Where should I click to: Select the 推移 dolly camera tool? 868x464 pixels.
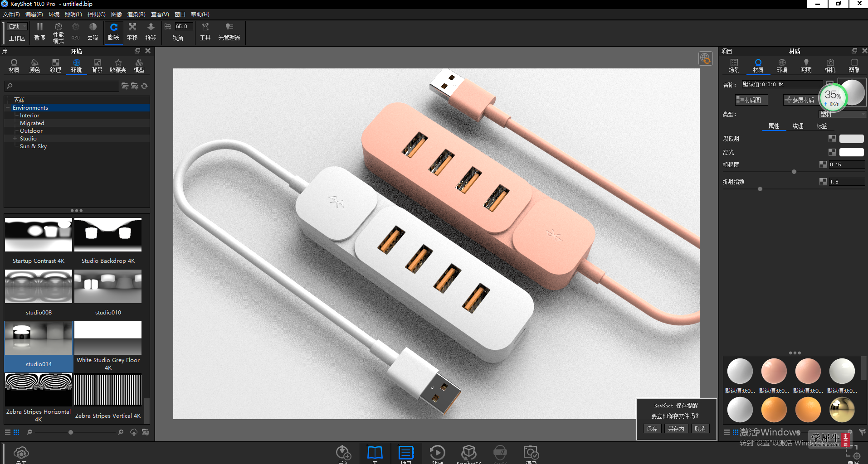151,32
